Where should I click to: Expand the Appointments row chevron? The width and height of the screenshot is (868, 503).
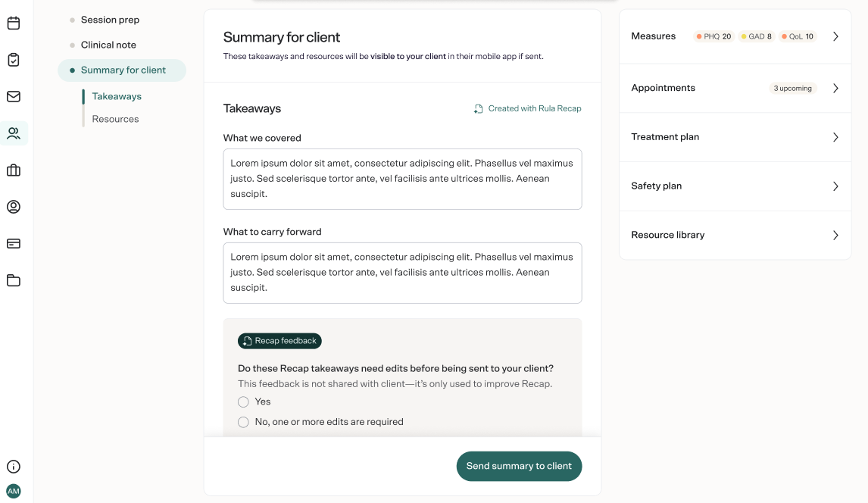pos(835,88)
